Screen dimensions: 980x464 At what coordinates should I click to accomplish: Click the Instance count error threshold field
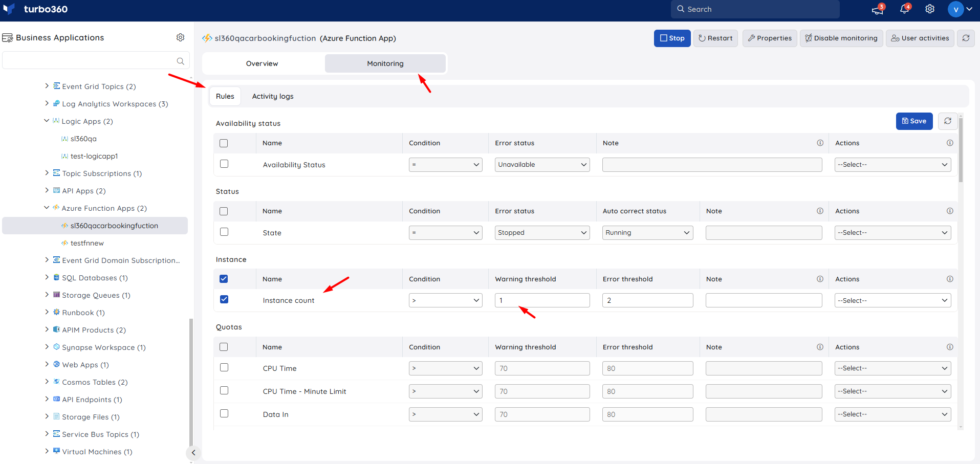(647, 301)
